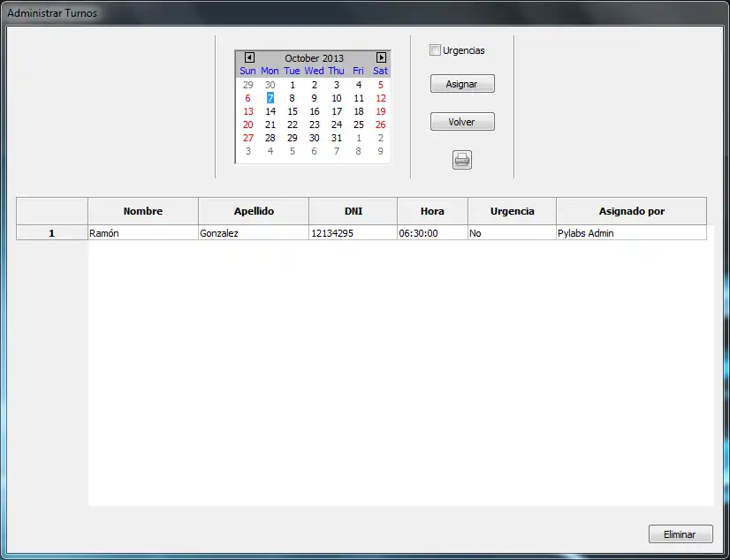Select the Urgencia cell showing No

pos(512,233)
